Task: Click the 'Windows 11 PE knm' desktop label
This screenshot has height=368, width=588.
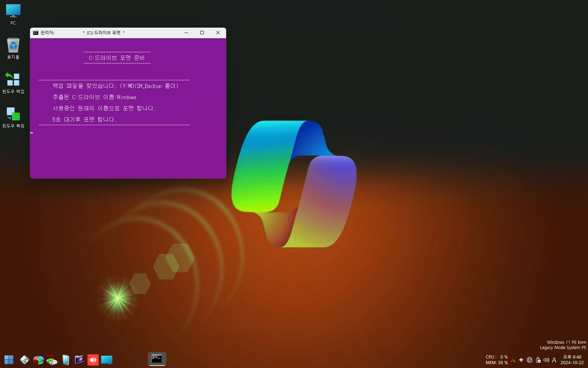Action: [x=566, y=342]
